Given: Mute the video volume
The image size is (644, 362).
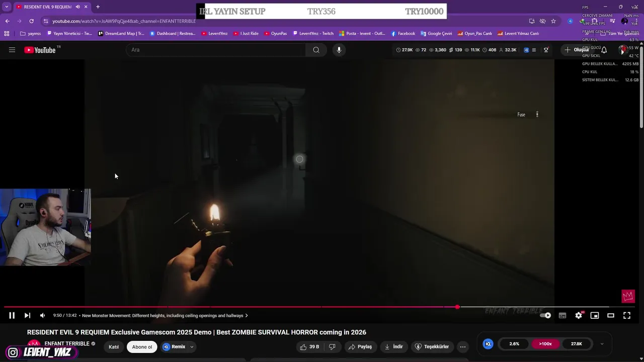Looking at the screenshot, I should (42, 315).
